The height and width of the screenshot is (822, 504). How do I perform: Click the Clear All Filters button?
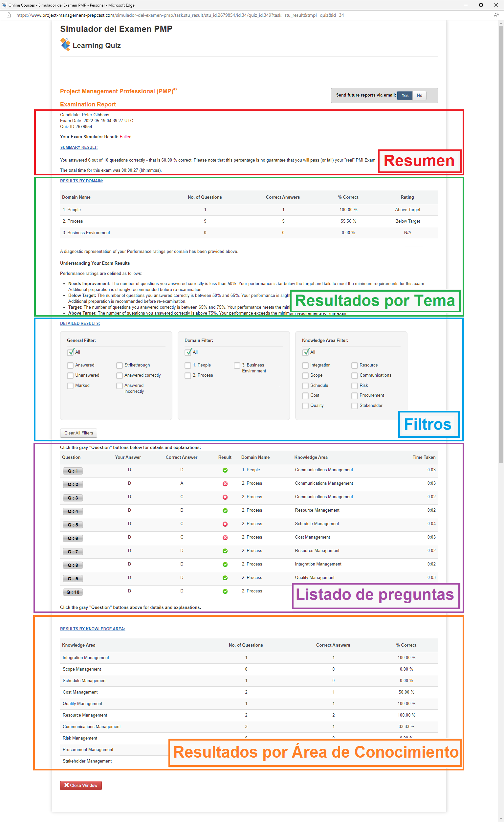79,433
